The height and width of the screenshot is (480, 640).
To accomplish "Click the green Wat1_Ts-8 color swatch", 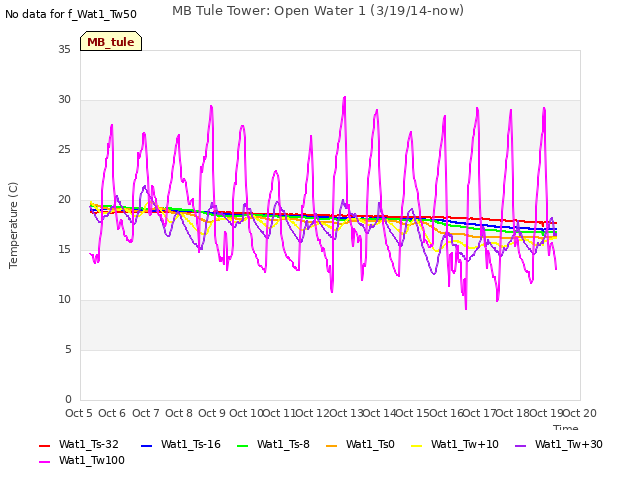I will pyautogui.click(x=242, y=446).
